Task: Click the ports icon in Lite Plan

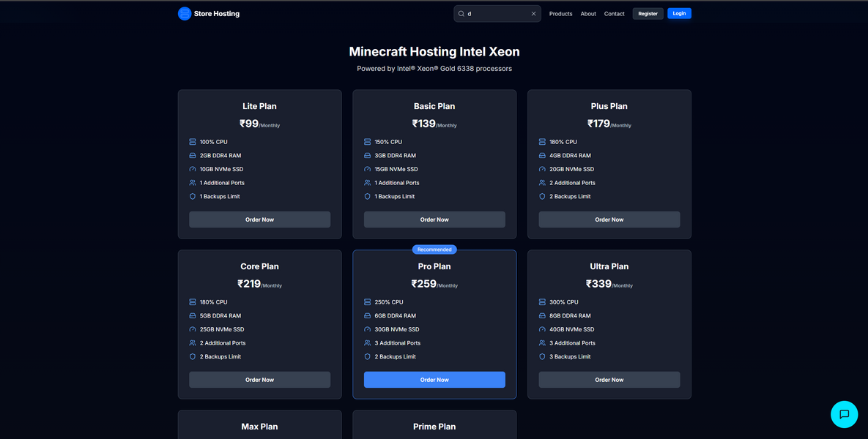Action: [193, 183]
